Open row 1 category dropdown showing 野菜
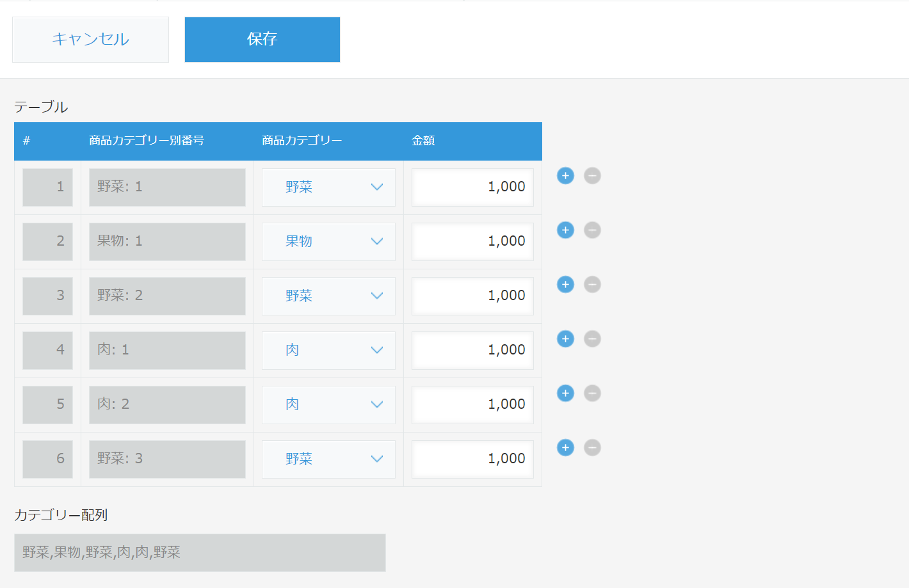This screenshot has width=909, height=588. 328,187
